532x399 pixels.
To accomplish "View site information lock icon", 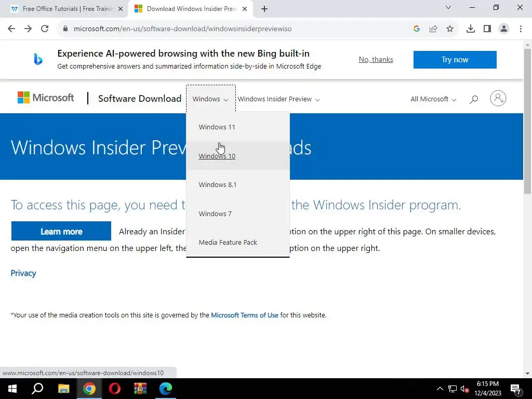I will point(65,29).
